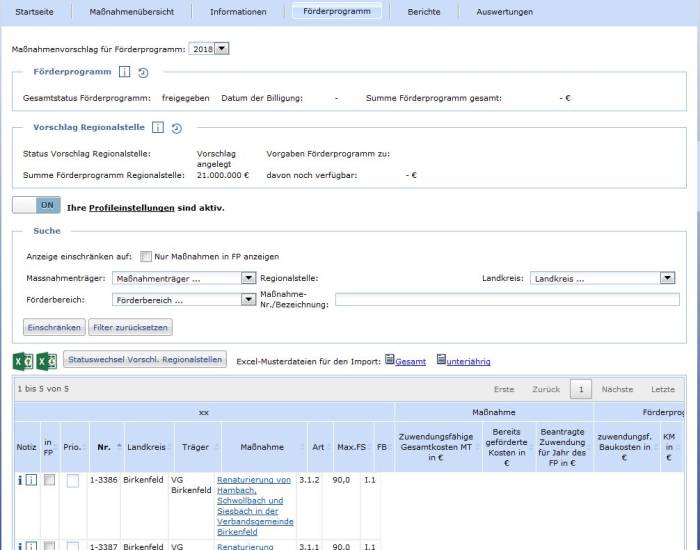Click the Nächste pagination link

click(617, 389)
